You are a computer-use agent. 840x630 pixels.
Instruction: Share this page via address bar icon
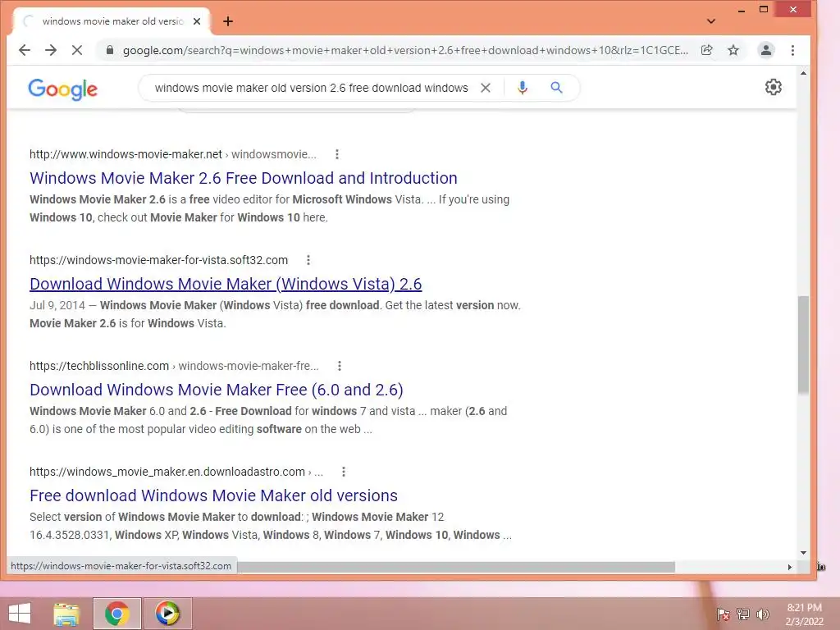(x=707, y=50)
